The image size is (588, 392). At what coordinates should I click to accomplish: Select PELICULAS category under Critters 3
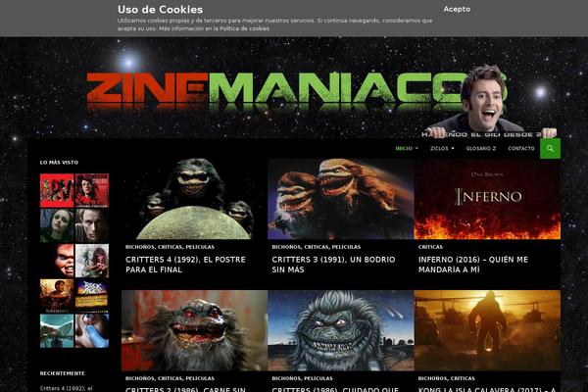pos(346,247)
